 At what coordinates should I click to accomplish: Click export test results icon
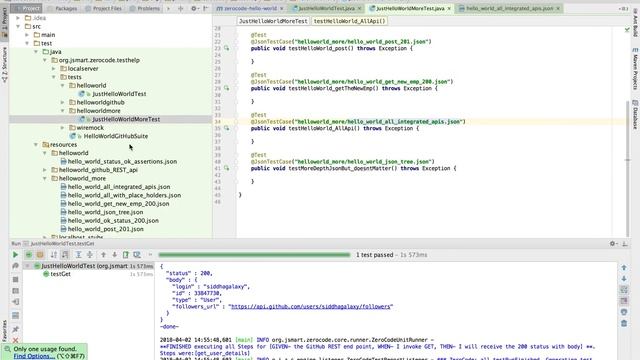click(126, 255)
